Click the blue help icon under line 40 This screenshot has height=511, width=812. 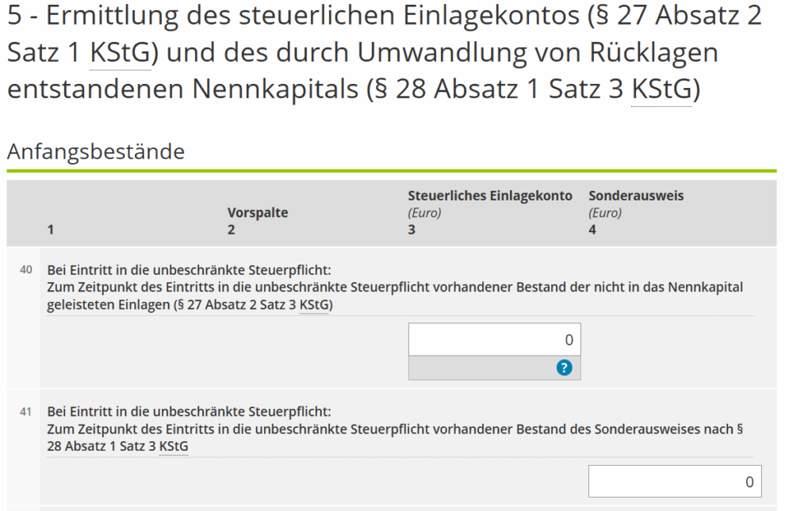564,368
